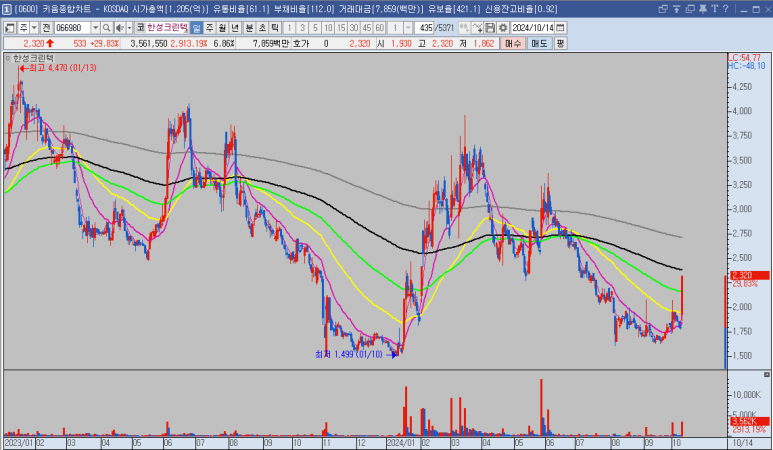Screen dimensions: 773x450
Task: Click the 7,859백만 trading value
Action: [x=271, y=44]
